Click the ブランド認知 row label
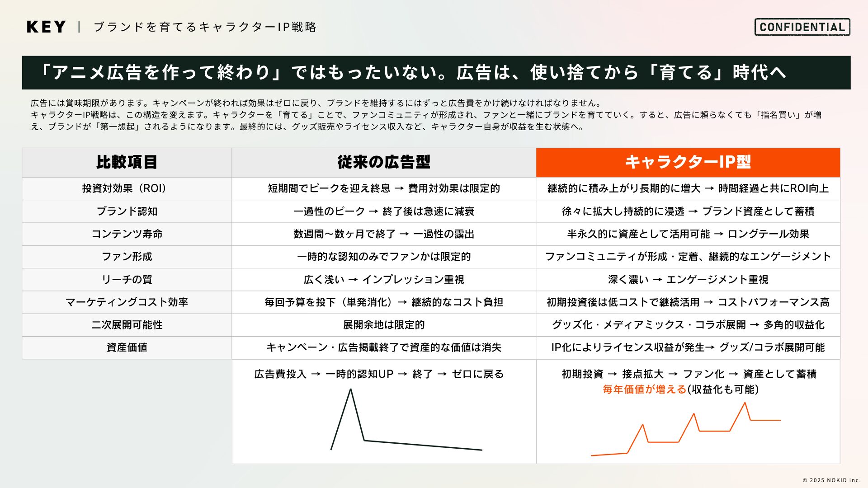 tap(127, 211)
